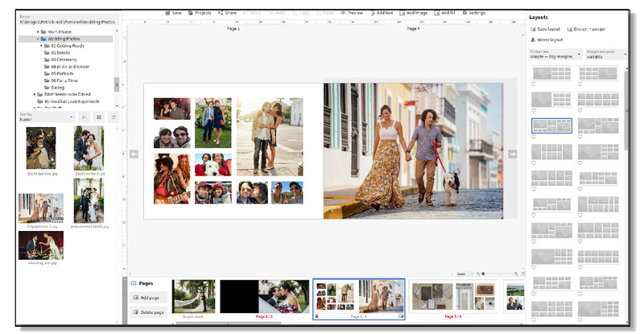
Task: Select the Engagement street photo file thumbnail
Action: click(41, 208)
